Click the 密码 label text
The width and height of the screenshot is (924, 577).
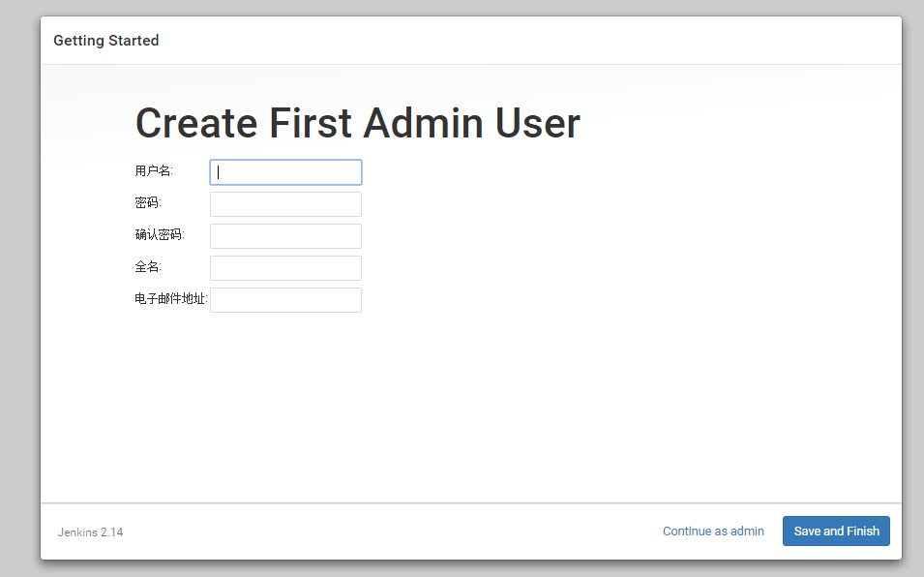148,202
